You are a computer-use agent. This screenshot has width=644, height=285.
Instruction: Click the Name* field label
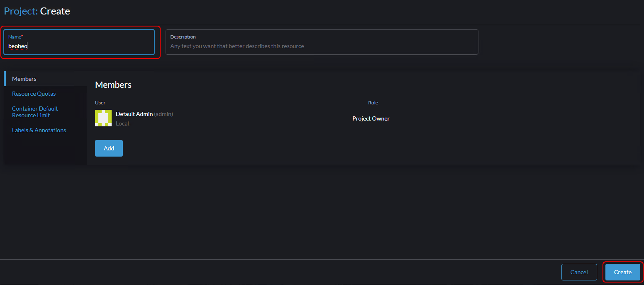(x=16, y=37)
